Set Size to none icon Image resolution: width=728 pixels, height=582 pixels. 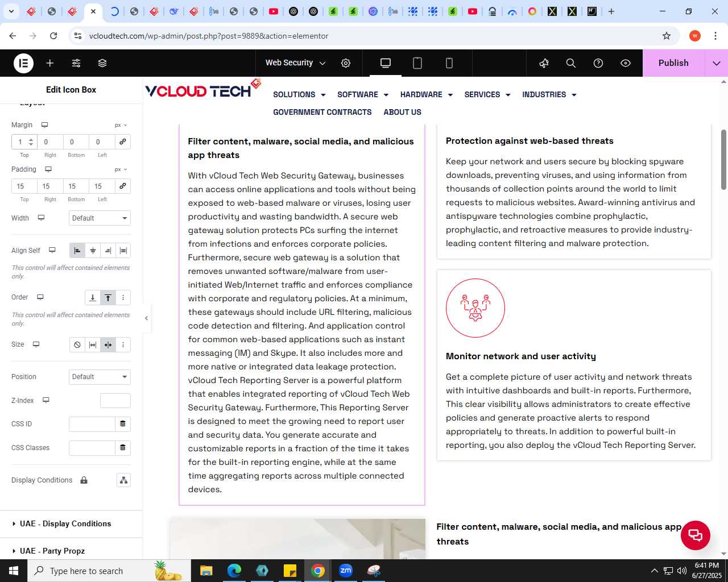77,344
